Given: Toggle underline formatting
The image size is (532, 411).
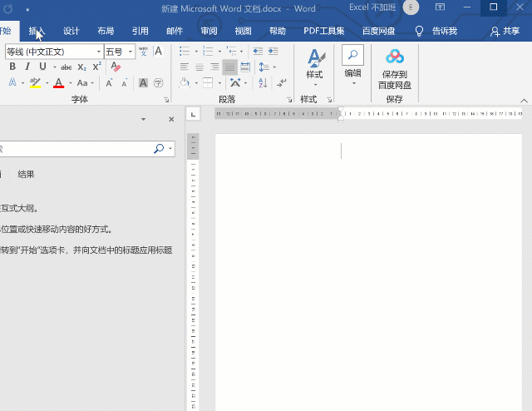Looking at the screenshot, I should click(42, 67).
